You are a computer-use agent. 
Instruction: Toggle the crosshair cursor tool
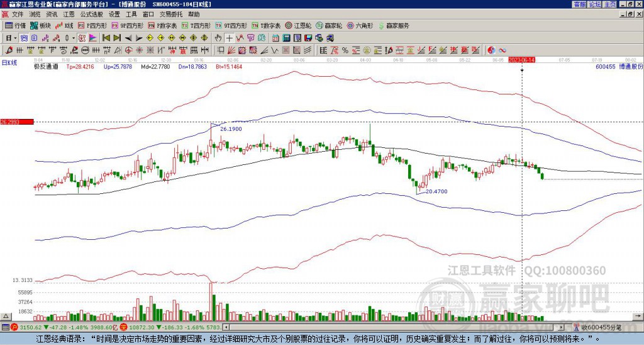tap(229, 38)
